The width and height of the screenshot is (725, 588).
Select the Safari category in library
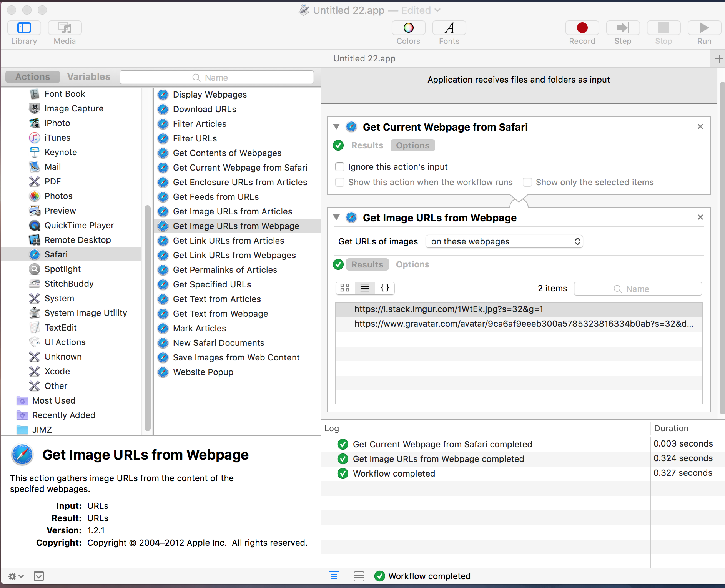pos(71,254)
